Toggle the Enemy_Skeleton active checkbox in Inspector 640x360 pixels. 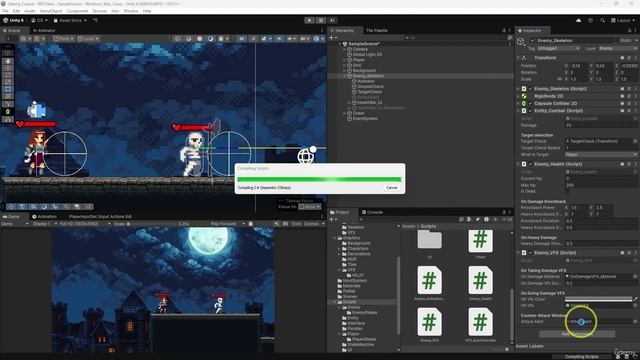click(x=532, y=40)
